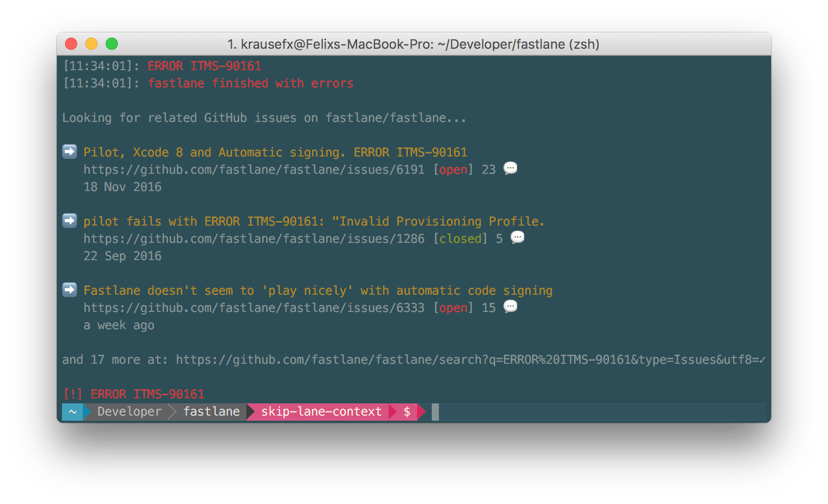Click the 'Developer' prompt segment
Screen dimensions: 828x504
129,412
